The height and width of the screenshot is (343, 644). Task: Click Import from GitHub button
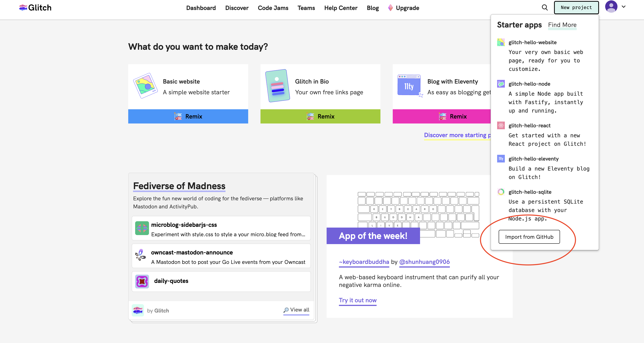coord(529,237)
